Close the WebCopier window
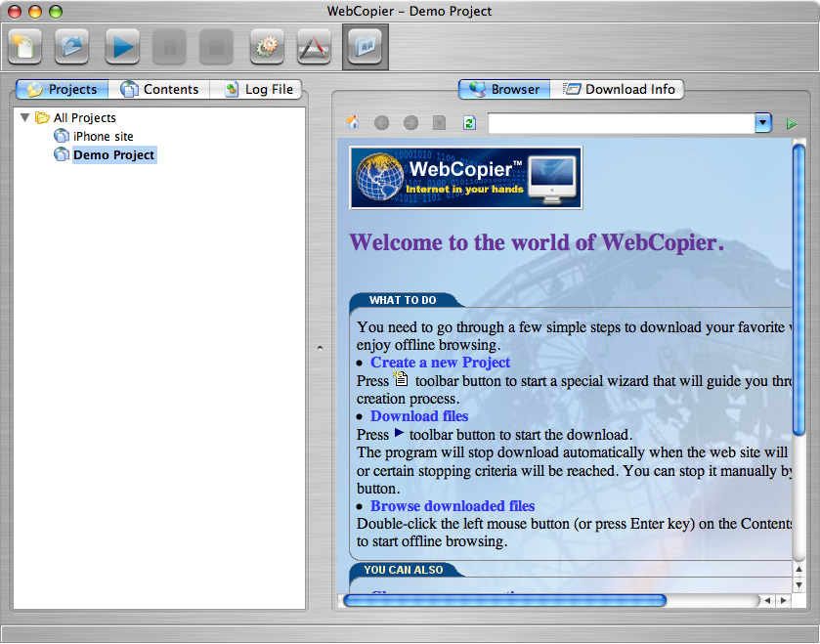Image resolution: width=820 pixels, height=644 pixels. (x=15, y=12)
